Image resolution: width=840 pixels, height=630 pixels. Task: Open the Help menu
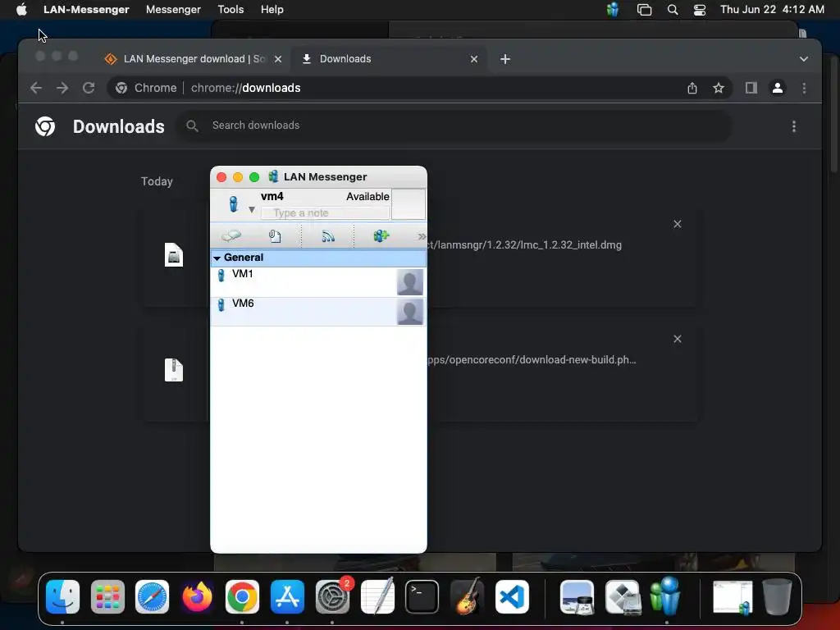pos(272,10)
